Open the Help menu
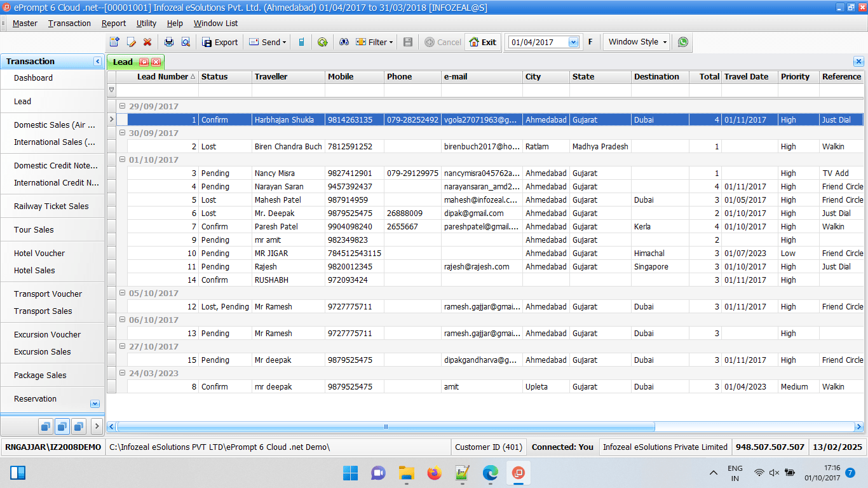868x488 pixels. [175, 23]
